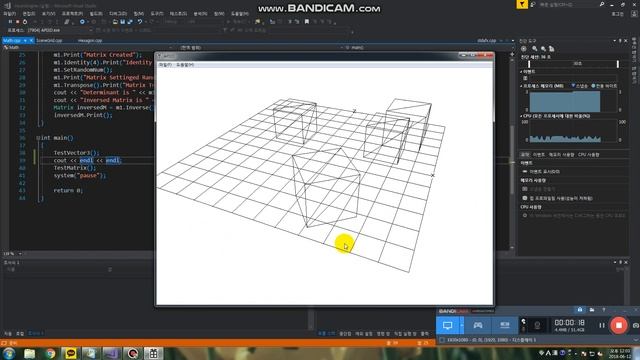Open the Math.cpp tab dropdown arrow
The width and height of the screenshot is (640, 360).
pyautogui.click(x=25, y=40)
